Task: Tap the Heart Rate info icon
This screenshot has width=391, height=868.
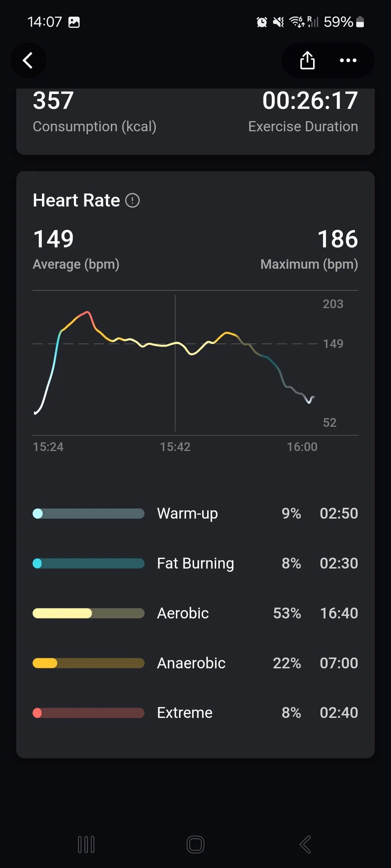Action: (133, 200)
